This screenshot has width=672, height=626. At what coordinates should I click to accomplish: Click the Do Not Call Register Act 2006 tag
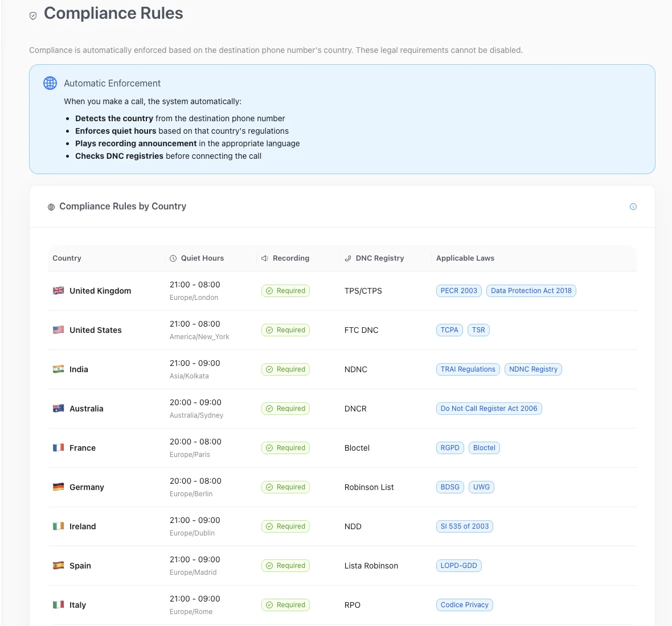[x=489, y=409]
